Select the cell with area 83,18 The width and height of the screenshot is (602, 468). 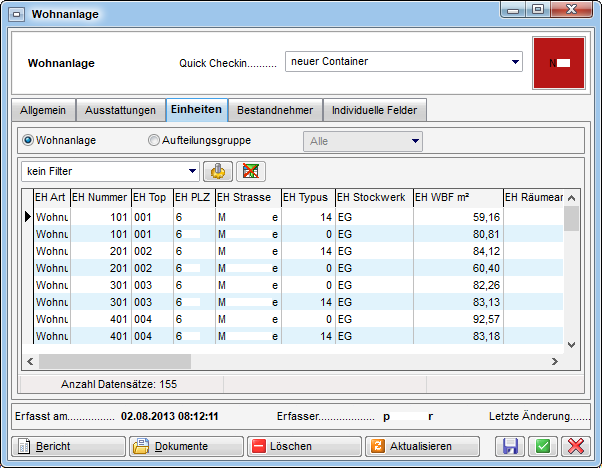[458, 336]
